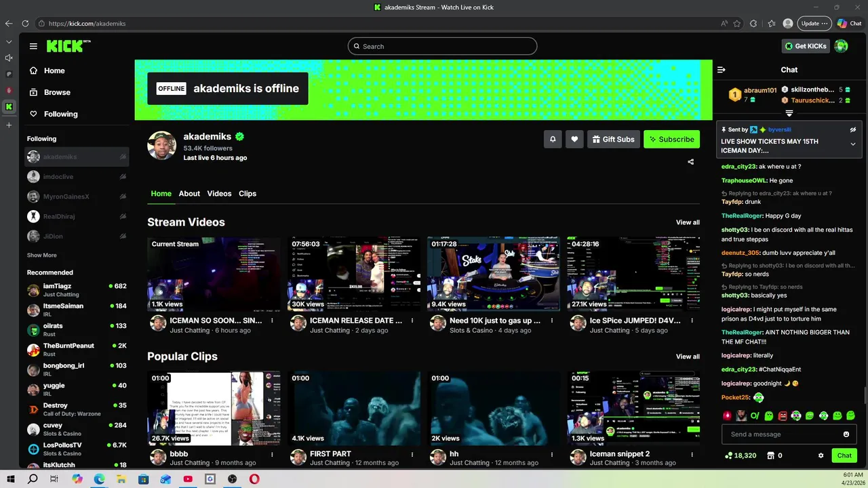
Task: Open the hamburger sidebar menu
Action: (x=33, y=46)
